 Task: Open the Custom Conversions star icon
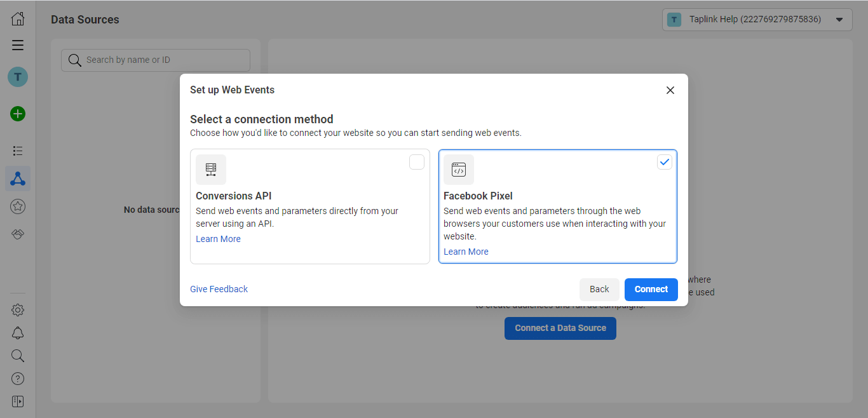(18, 206)
